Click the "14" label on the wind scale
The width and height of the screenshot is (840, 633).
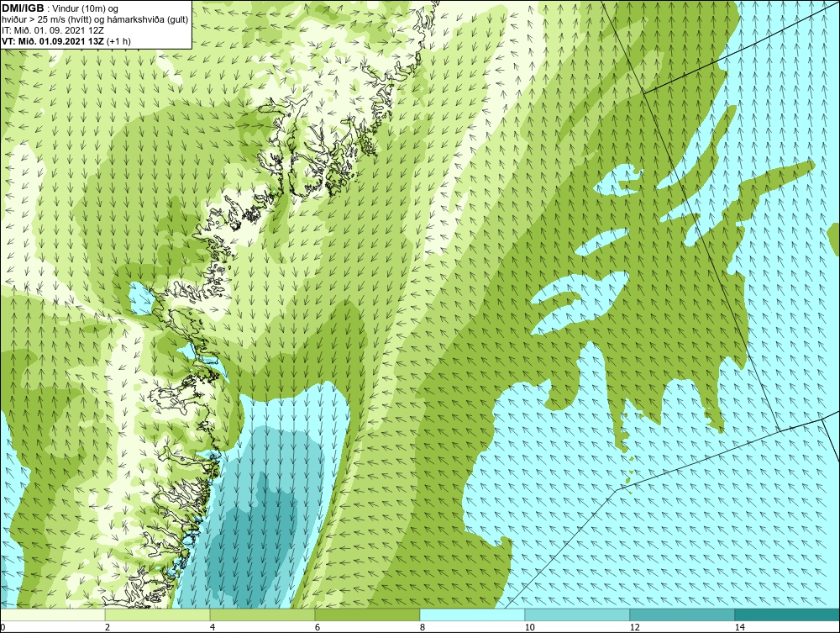tap(740, 628)
